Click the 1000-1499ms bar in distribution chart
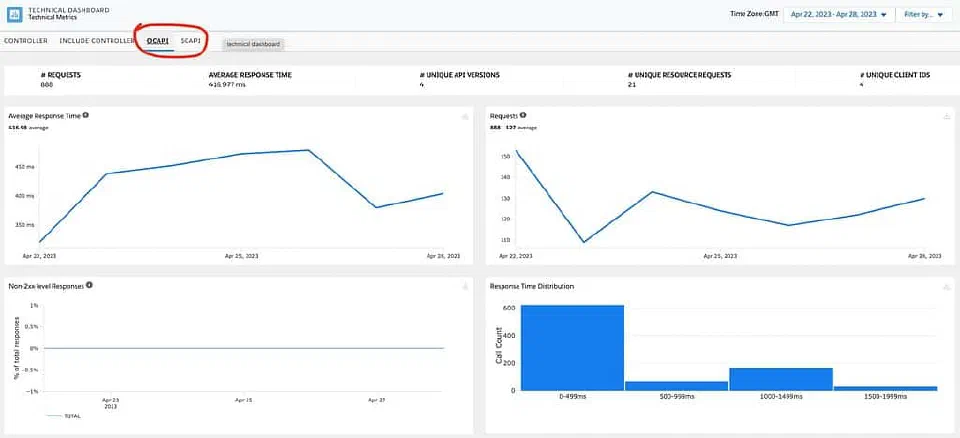 781,379
